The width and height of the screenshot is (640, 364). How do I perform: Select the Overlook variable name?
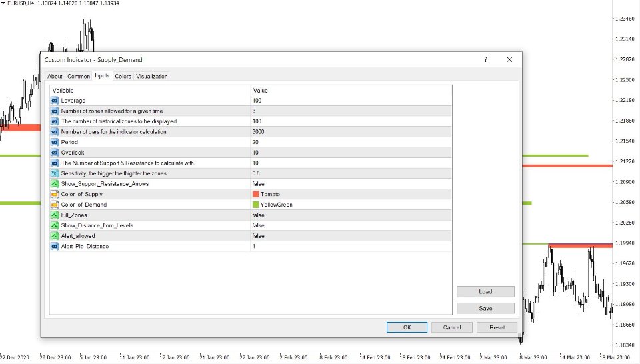coord(73,153)
